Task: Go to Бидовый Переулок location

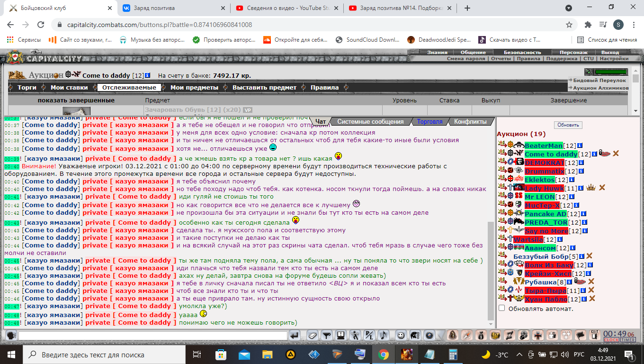Action: tap(599, 81)
